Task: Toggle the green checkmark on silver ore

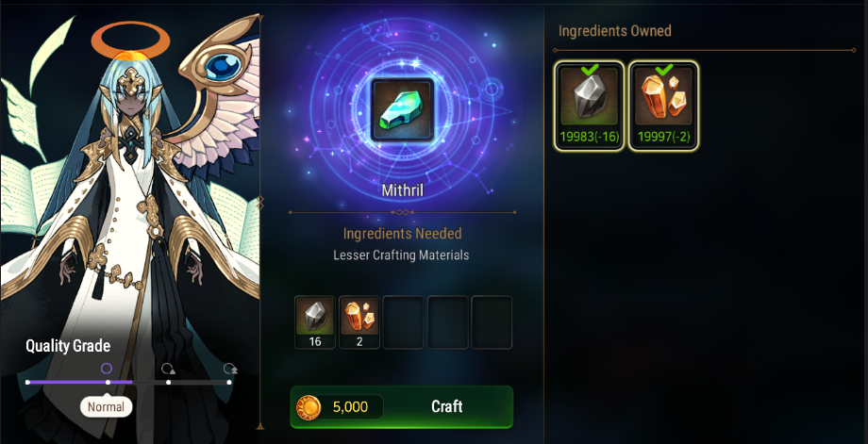Action: (x=590, y=70)
